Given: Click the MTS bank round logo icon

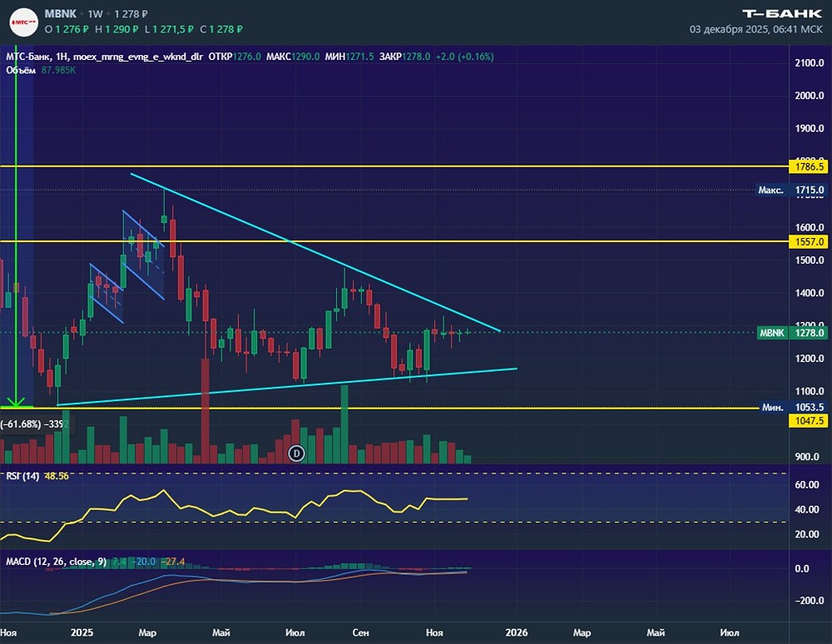Looking at the screenshot, I should 24,22.
